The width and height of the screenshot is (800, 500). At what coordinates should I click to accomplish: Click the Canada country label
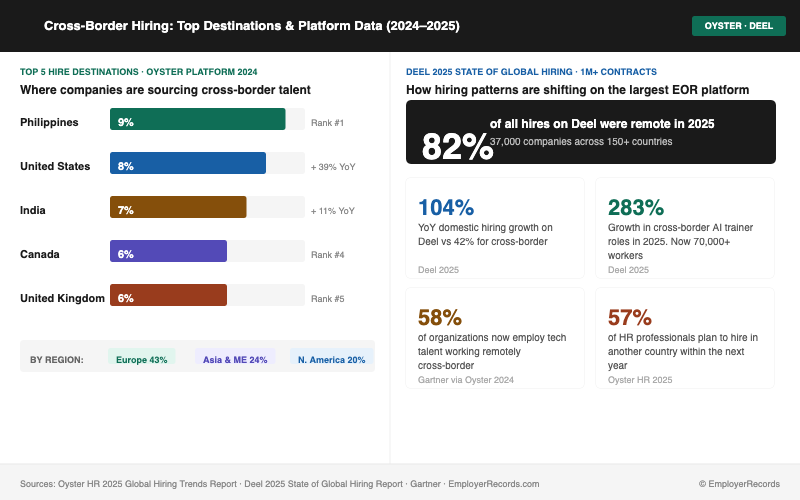click(x=40, y=254)
